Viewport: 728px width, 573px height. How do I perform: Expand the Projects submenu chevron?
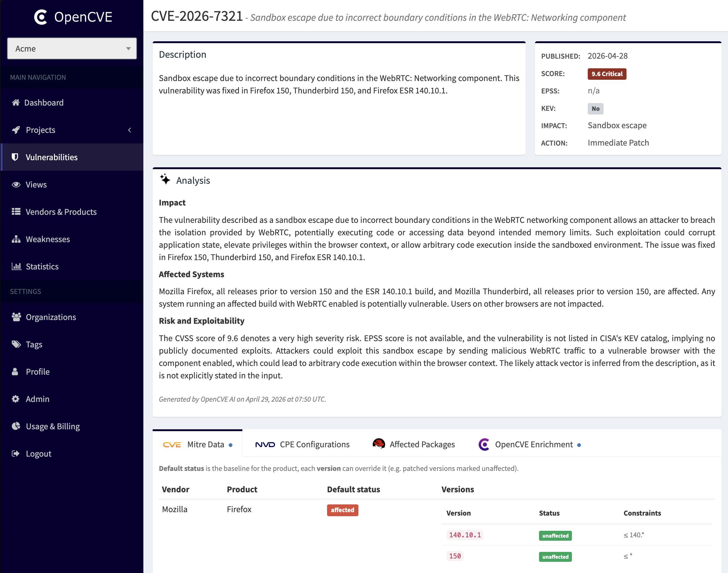click(x=129, y=130)
